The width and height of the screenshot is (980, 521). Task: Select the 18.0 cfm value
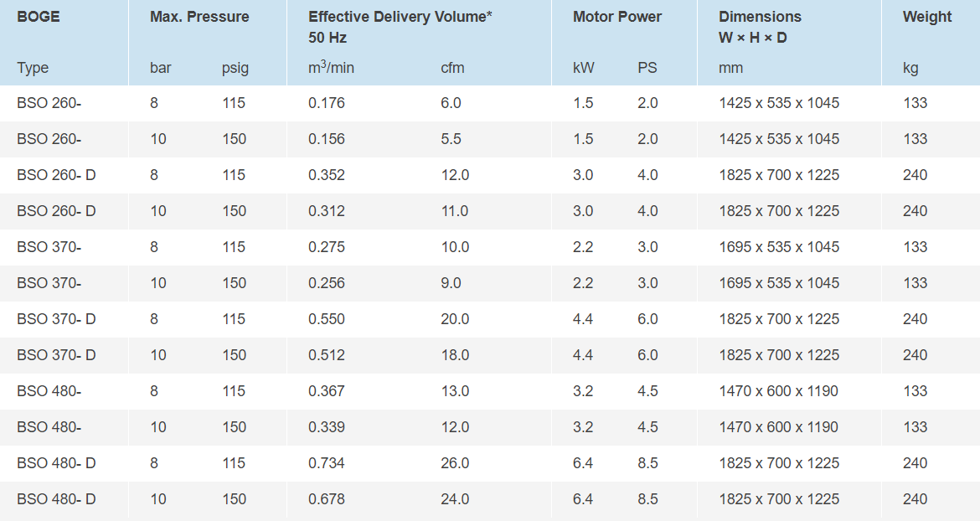(x=455, y=355)
